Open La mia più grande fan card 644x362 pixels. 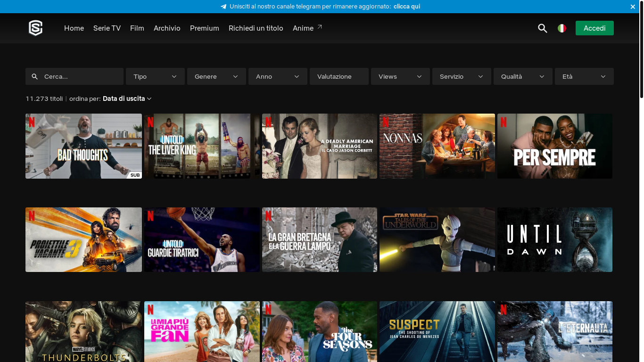click(202, 332)
